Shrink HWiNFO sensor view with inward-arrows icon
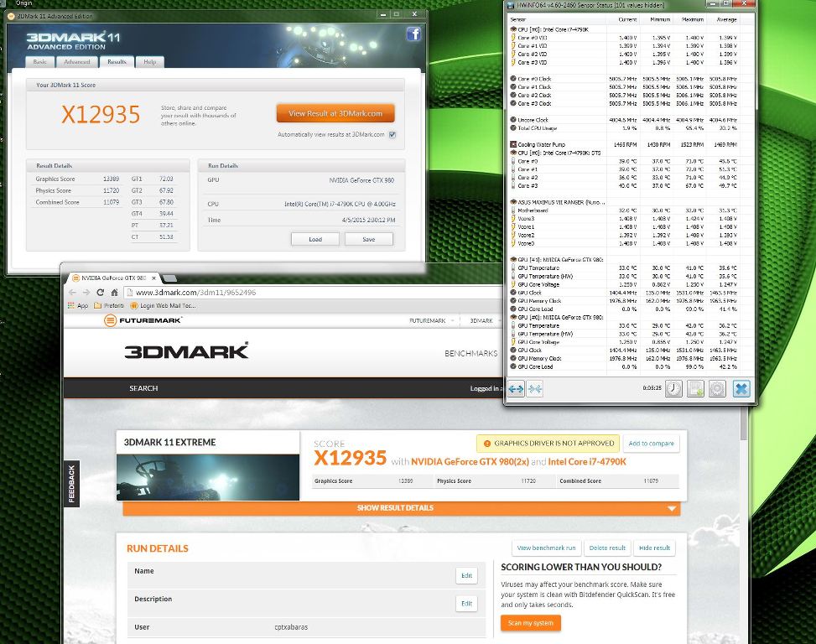The height and width of the screenshot is (644, 816). point(535,388)
